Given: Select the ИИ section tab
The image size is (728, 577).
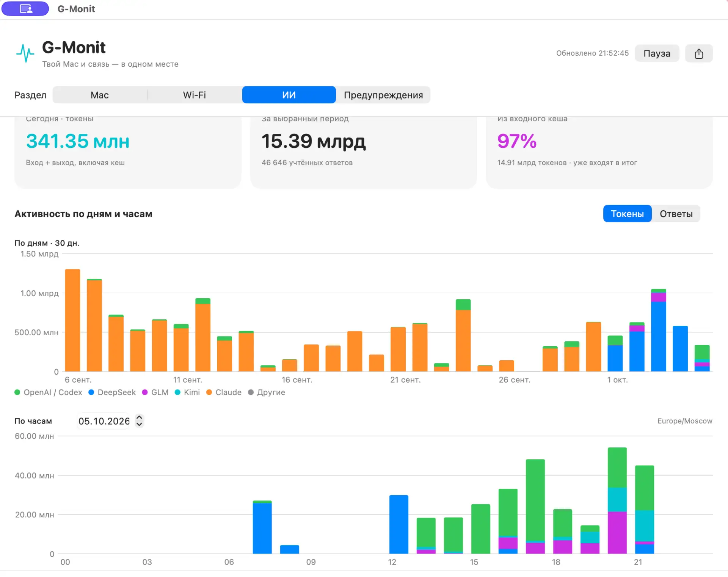Looking at the screenshot, I should (x=289, y=95).
